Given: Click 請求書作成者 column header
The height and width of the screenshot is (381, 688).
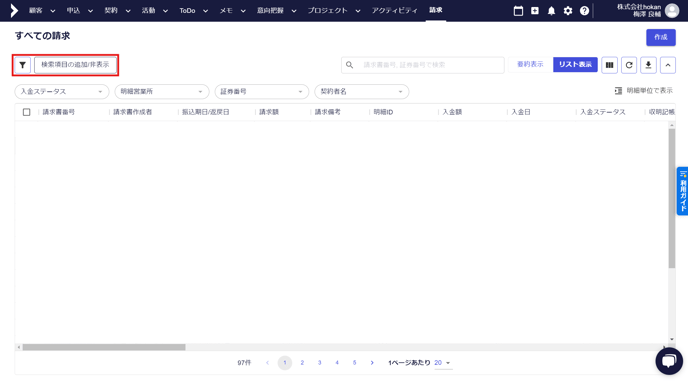Looking at the screenshot, I should pos(133,112).
